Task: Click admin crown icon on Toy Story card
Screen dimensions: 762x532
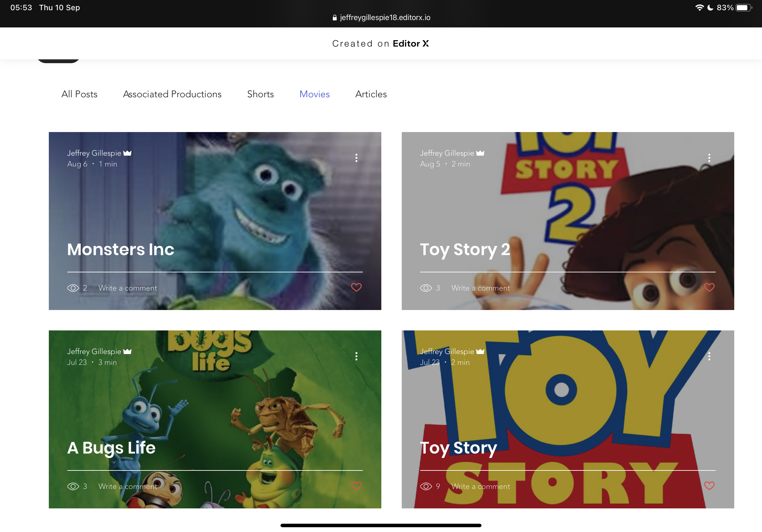Action: point(480,351)
